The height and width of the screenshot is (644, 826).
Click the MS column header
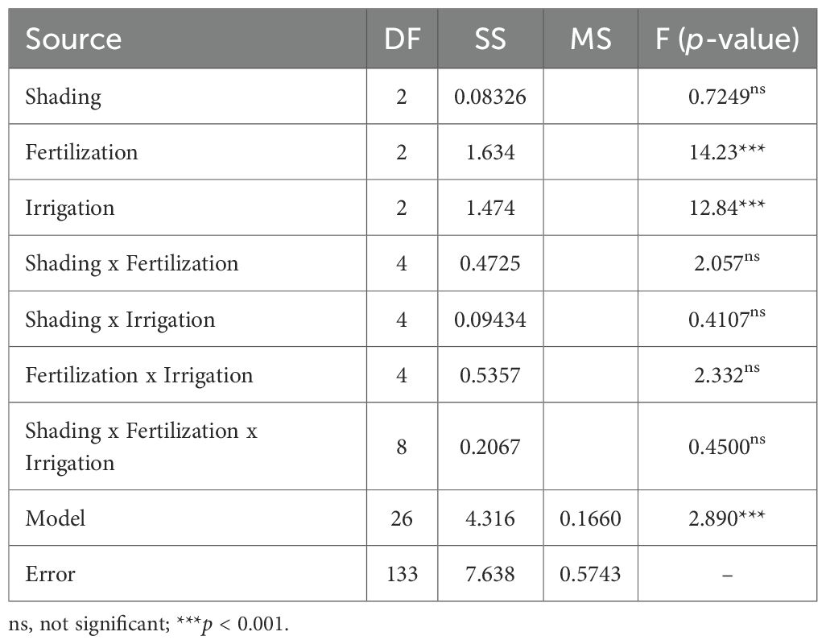[x=590, y=39]
